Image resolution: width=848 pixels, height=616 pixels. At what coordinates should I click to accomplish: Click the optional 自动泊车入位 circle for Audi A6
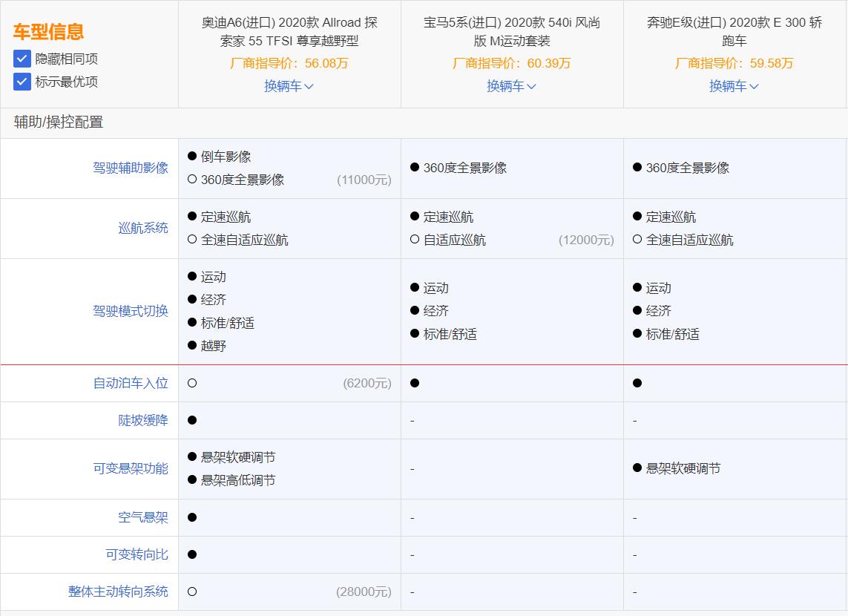(191, 383)
